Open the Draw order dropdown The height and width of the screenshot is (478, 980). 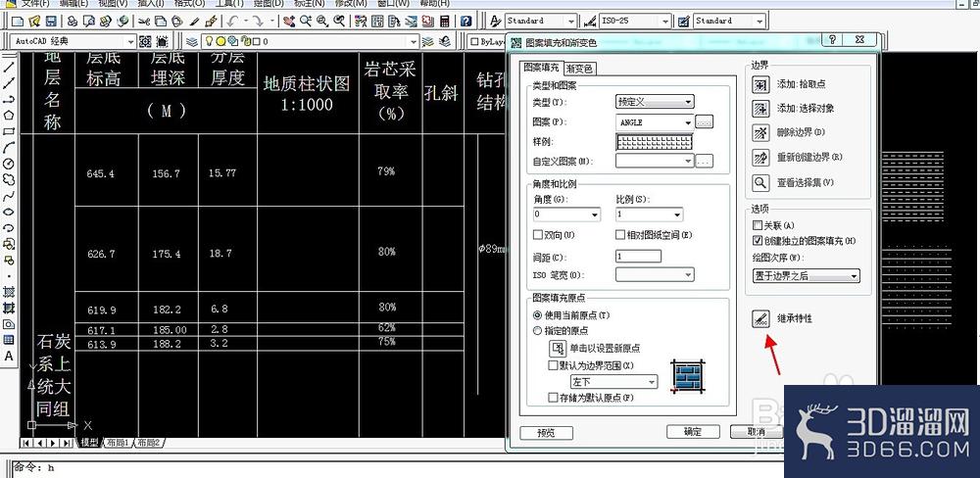(x=807, y=275)
